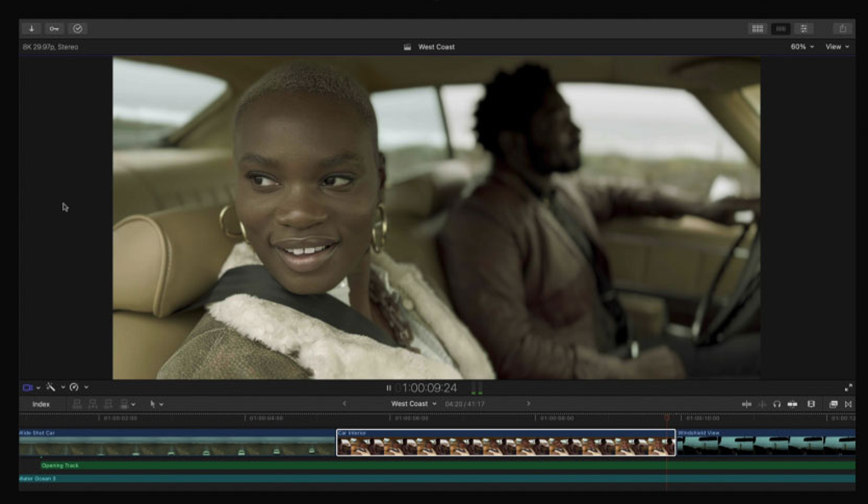The image size is (868, 504).
Task: Open the select tool arrow dropdown
Action: pos(157,404)
